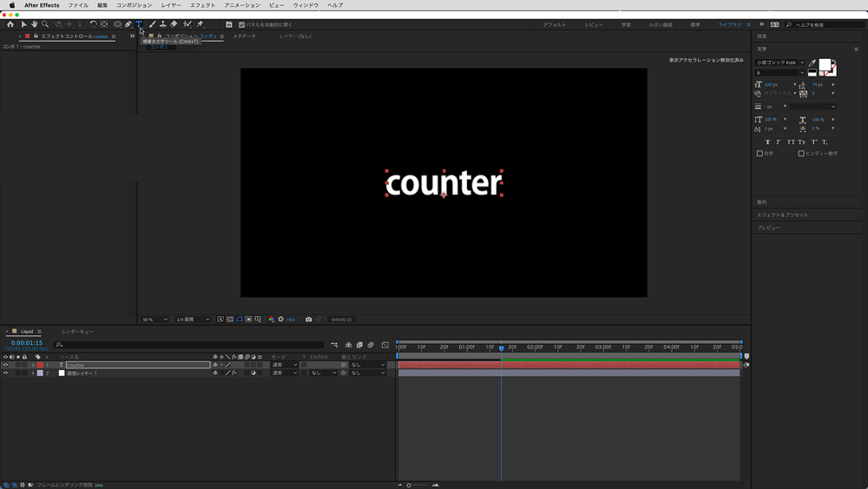Switch to the レンダーキュー tab

pyautogui.click(x=77, y=332)
